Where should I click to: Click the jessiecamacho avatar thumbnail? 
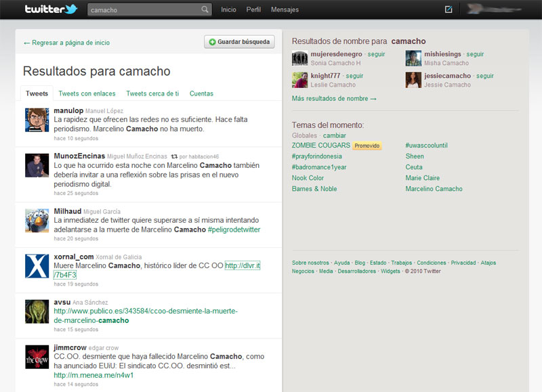coord(414,80)
